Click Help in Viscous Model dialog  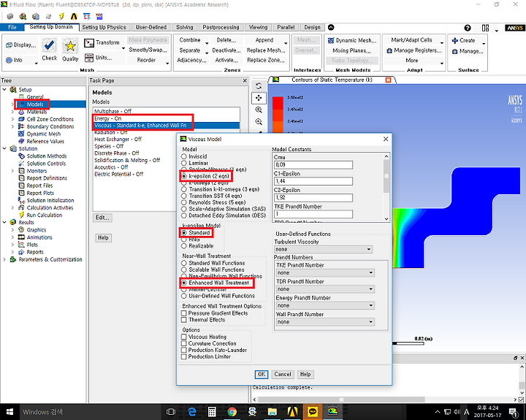tap(305, 375)
